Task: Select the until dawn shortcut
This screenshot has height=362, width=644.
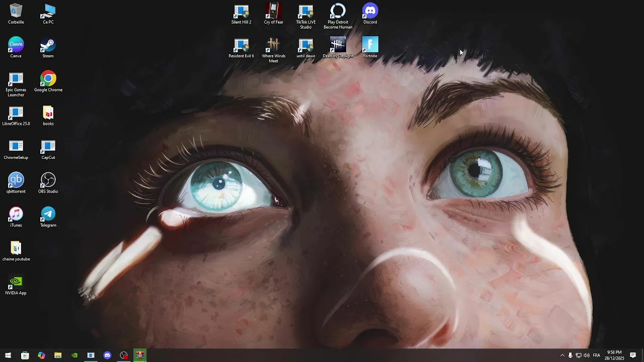Action: point(305,48)
